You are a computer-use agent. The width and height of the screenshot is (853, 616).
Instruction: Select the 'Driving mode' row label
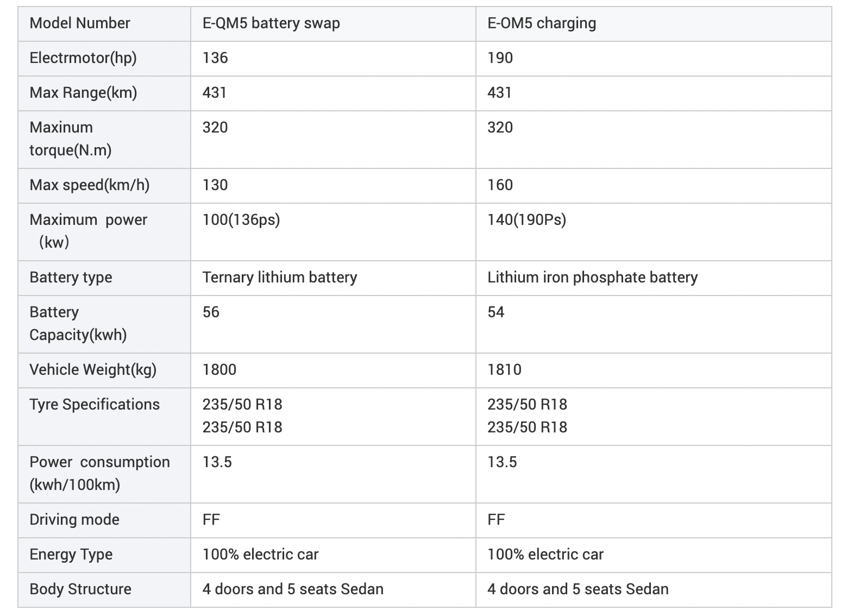[x=74, y=520]
